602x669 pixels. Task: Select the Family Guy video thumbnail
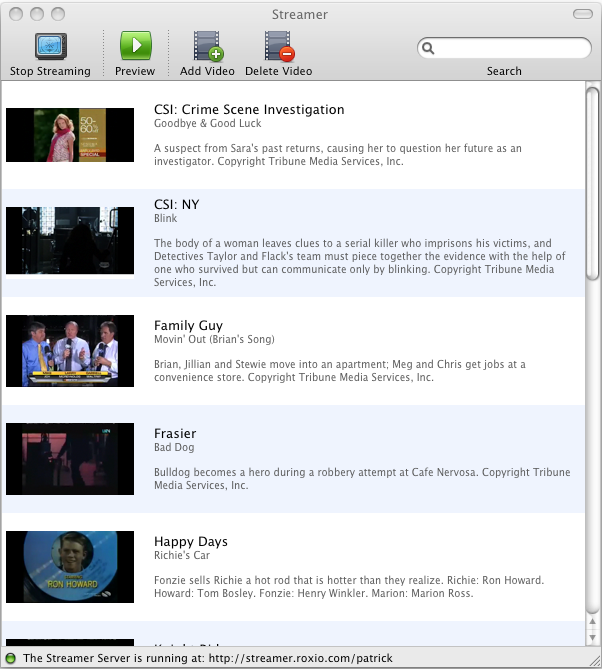coord(70,351)
